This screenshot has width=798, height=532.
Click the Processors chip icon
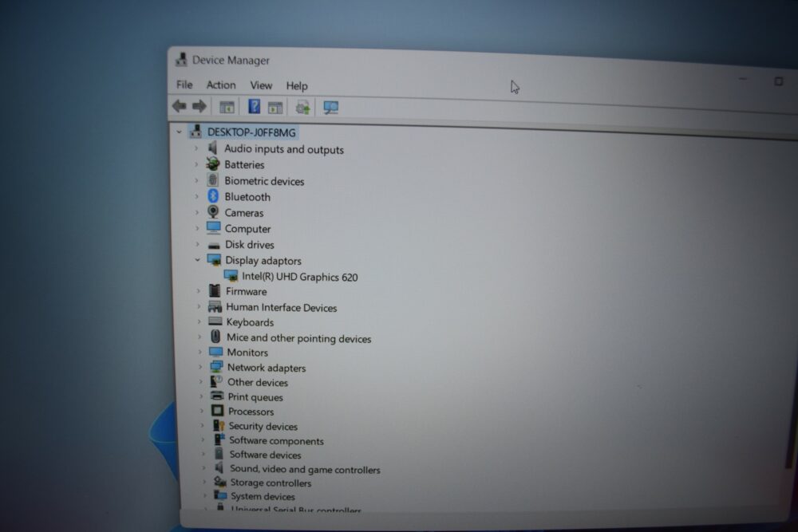click(x=218, y=411)
